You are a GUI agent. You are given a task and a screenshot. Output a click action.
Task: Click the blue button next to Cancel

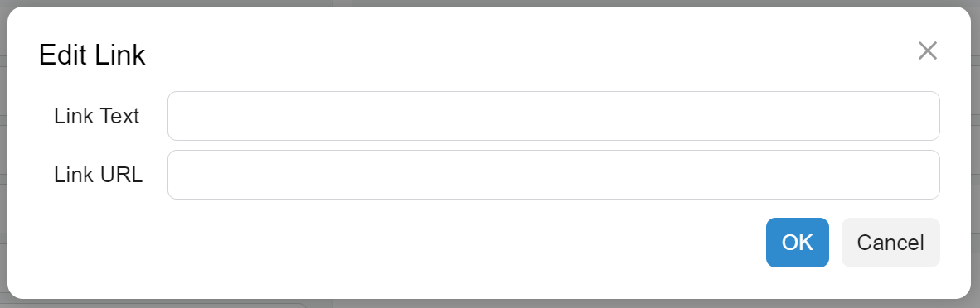798,243
